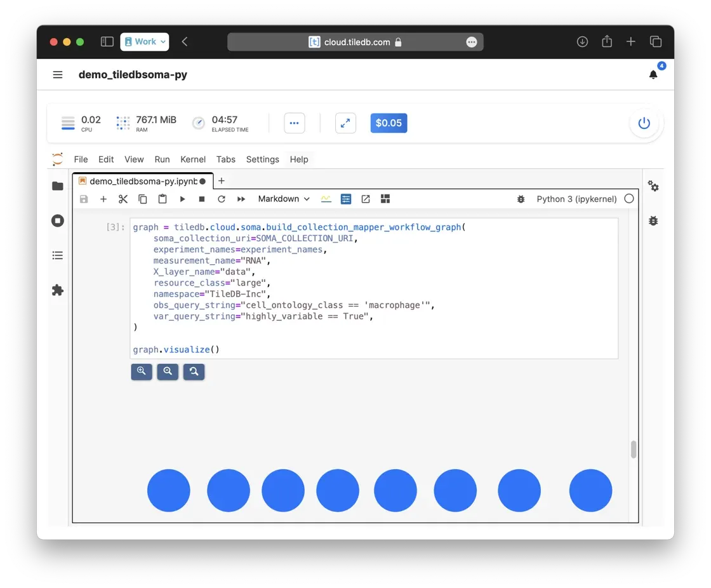Click Python 3 (ipykernel) kernel name

pos(576,199)
